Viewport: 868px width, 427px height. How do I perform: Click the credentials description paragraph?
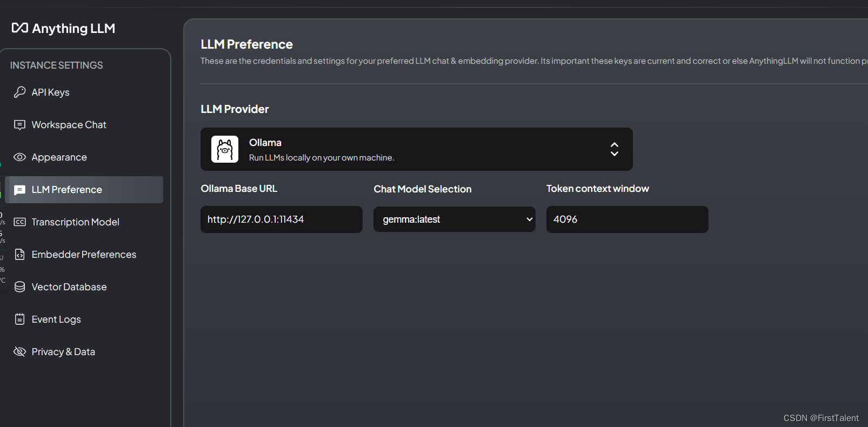534,61
